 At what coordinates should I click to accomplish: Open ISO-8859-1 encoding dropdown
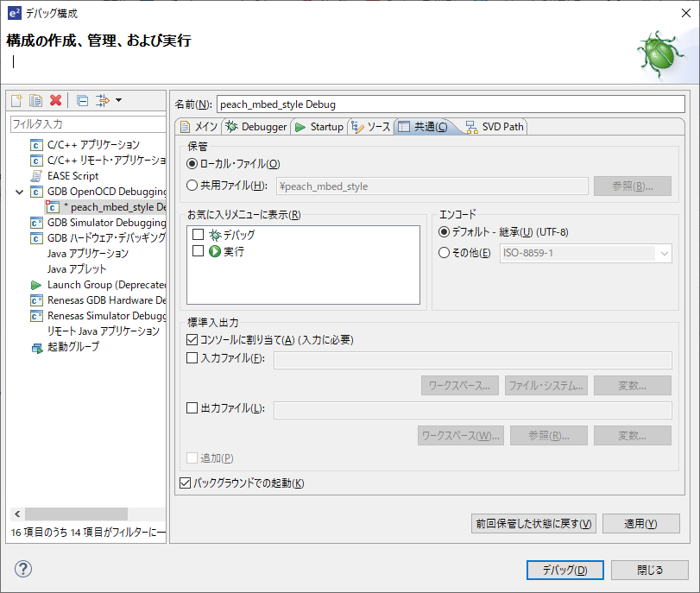[x=586, y=253]
